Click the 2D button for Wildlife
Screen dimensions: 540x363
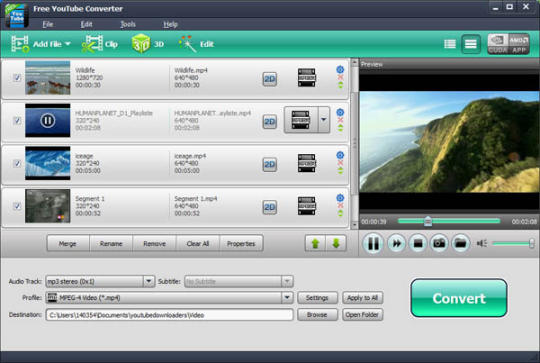point(270,79)
